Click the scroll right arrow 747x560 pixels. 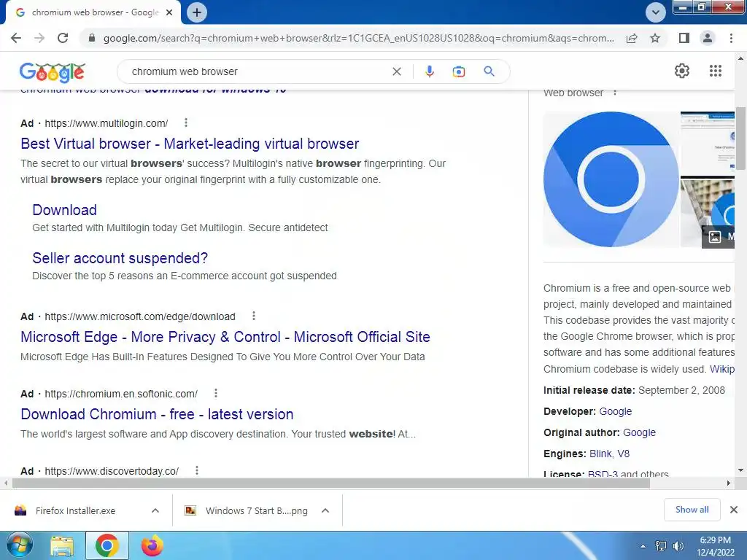pos(729,483)
